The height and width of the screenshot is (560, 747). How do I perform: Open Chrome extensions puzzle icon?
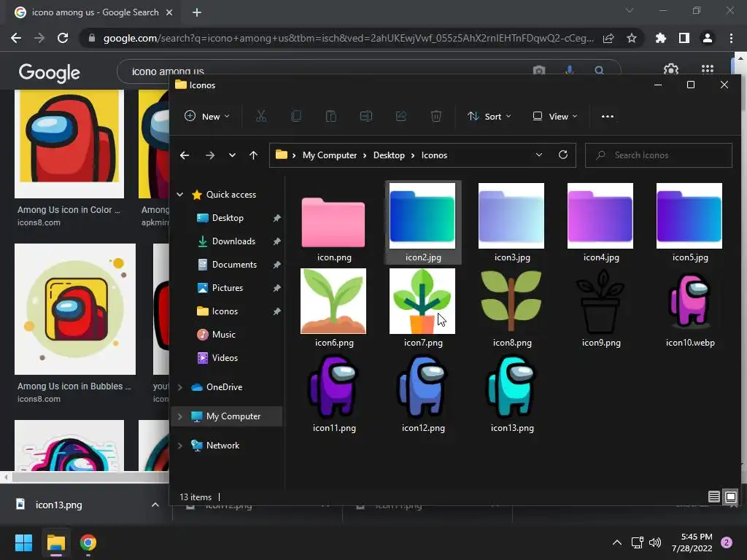[x=660, y=38]
